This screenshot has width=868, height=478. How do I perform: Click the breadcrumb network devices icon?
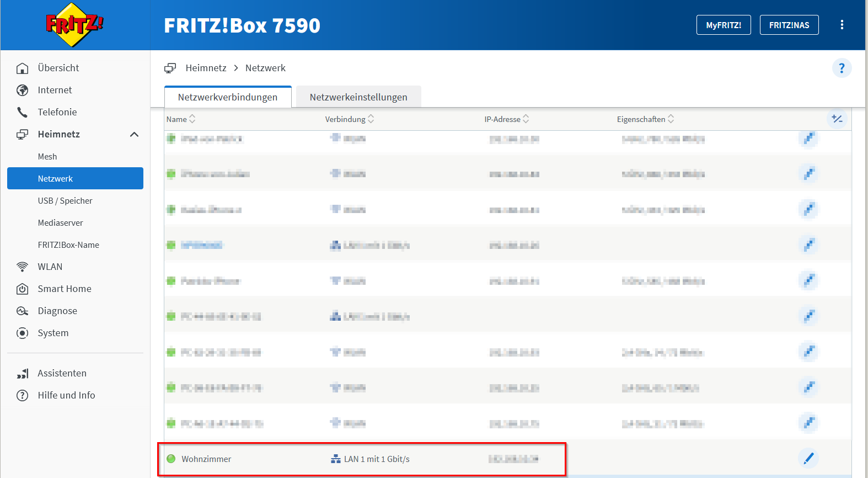(x=170, y=68)
